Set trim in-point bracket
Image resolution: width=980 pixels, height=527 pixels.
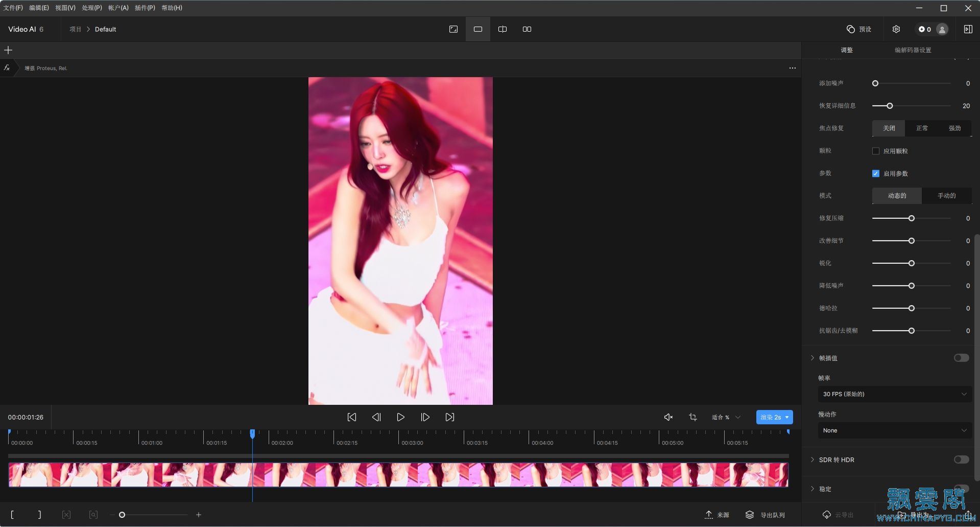point(12,515)
